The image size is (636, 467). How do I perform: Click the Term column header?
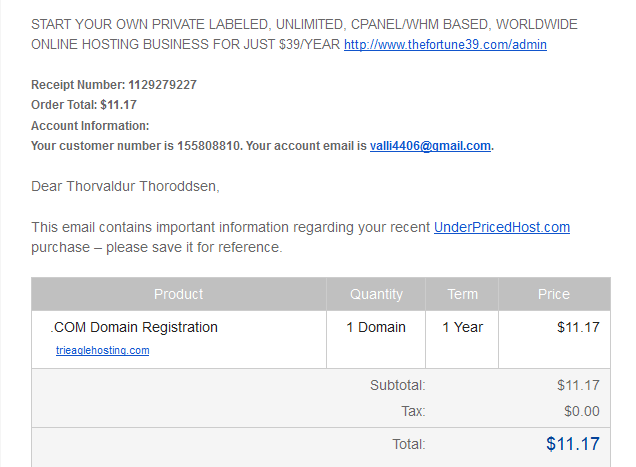click(462, 294)
